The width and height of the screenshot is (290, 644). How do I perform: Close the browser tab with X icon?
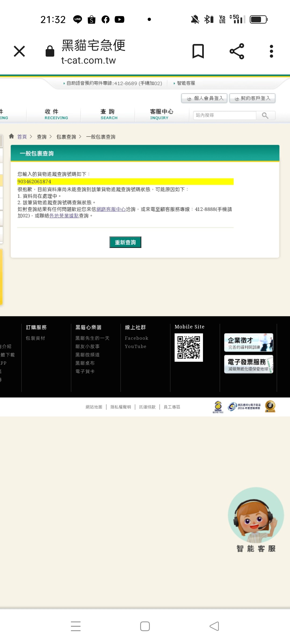pyautogui.click(x=19, y=51)
